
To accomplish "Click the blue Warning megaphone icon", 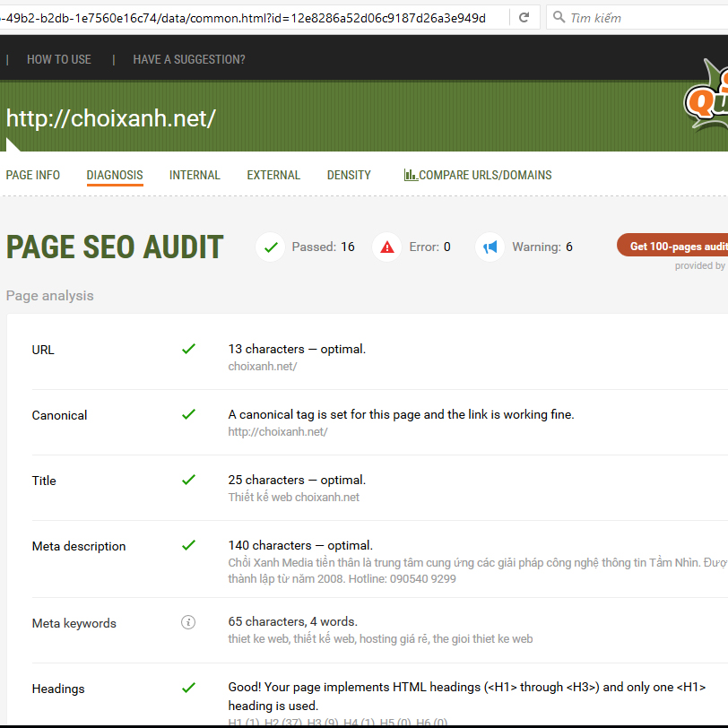I will pos(490,247).
